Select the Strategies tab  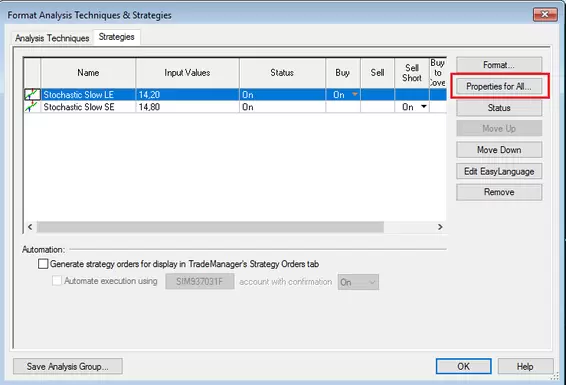[117, 37]
